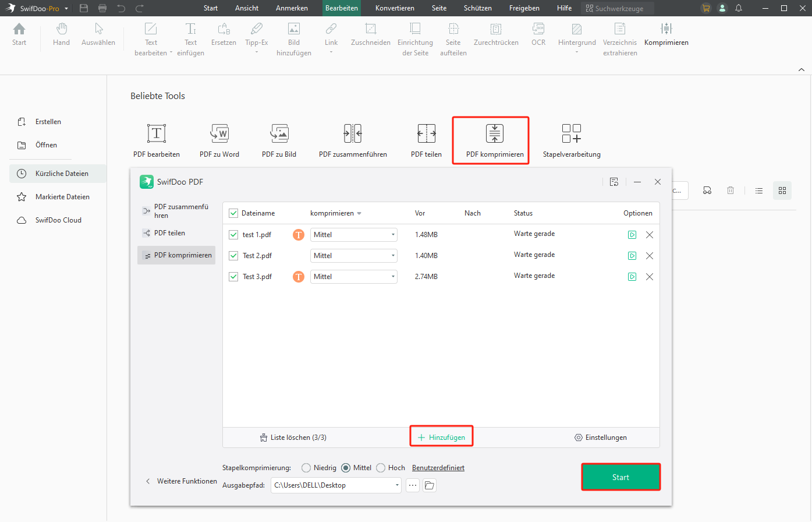Open PDF komprimieren popular tool
The image size is (812, 522).
[495, 140]
